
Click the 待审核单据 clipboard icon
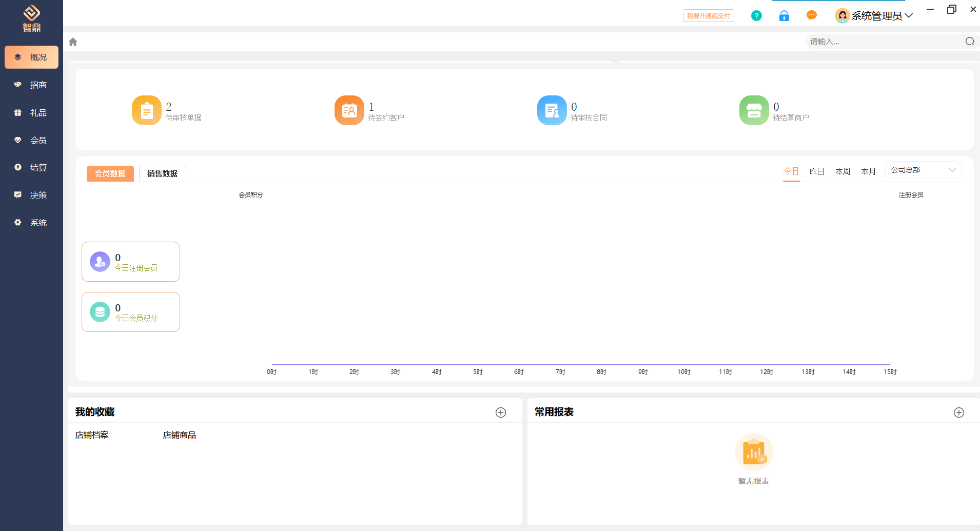[147, 110]
